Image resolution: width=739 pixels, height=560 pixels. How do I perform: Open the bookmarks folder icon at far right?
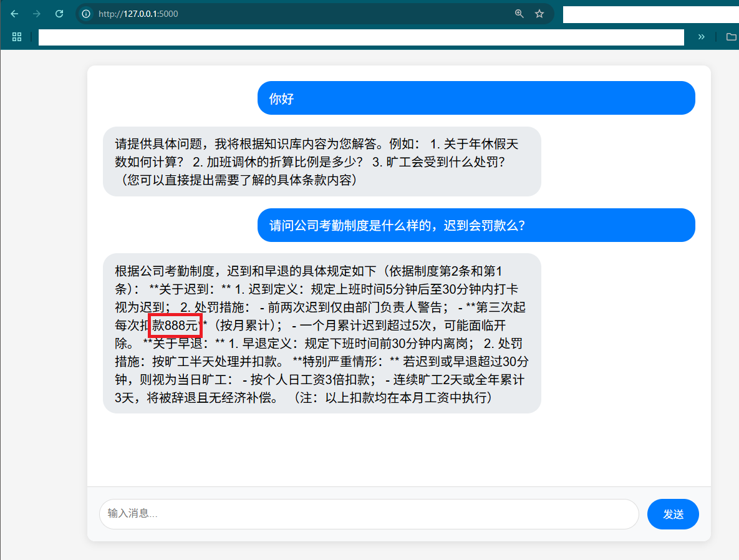732,37
